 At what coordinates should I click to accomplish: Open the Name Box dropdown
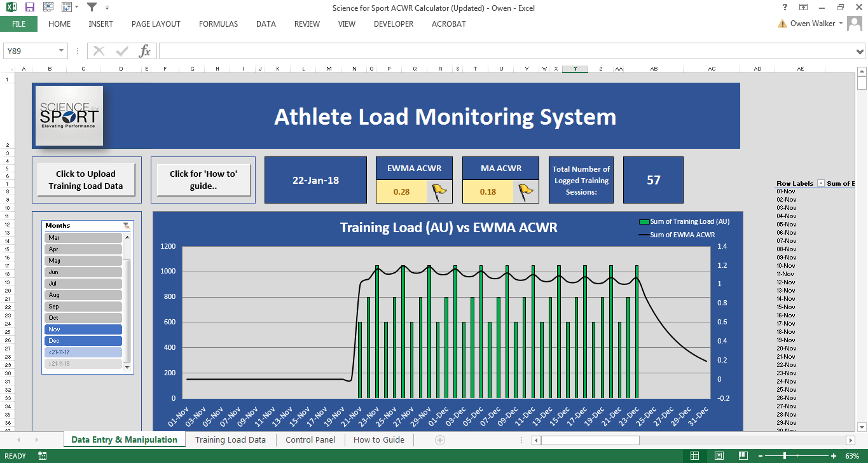coord(61,50)
